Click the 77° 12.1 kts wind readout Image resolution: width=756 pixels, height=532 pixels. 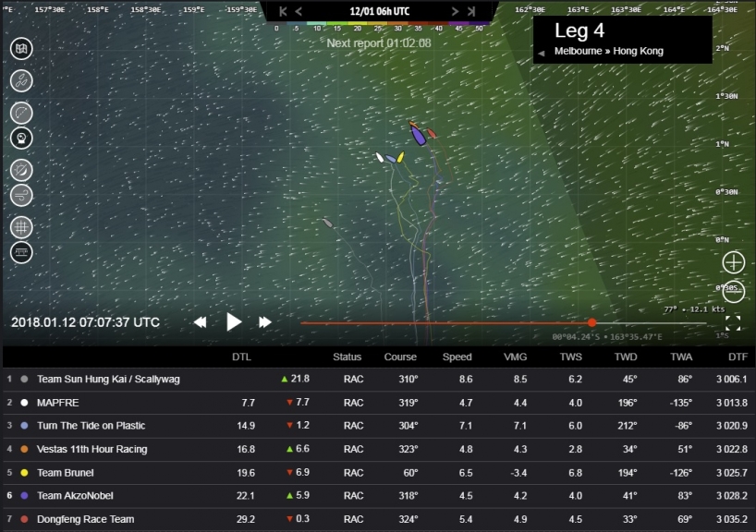click(x=694, y=309)
